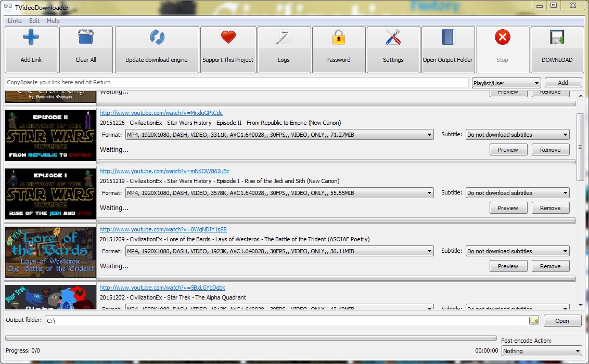The image size is (589, 364).
Task: Click the overall progress bar
Action: [x=251, y=338]
